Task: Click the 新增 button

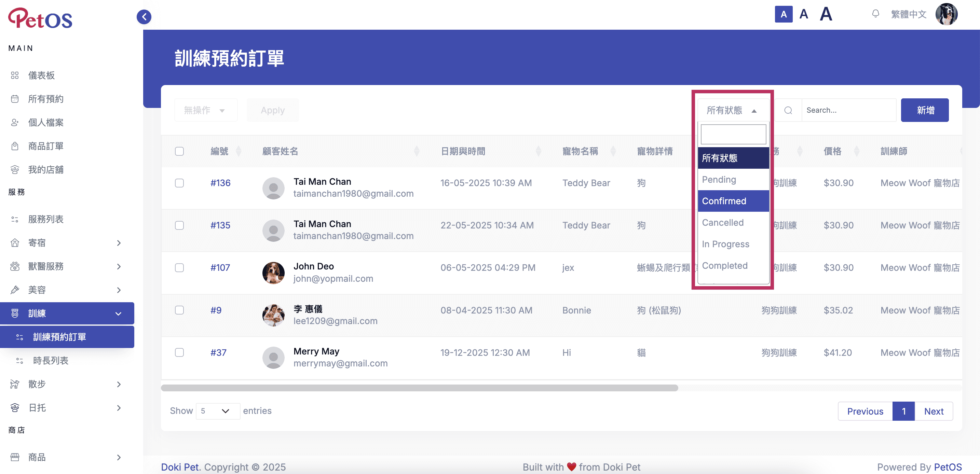Action: pos(924,110)
